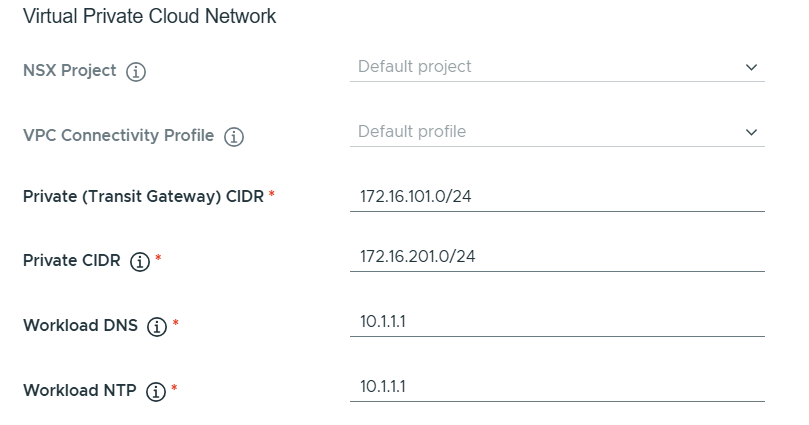Click the NSX Project label text
The width and height of the screenshot is (809, 425).
click(x=69, y=71)
